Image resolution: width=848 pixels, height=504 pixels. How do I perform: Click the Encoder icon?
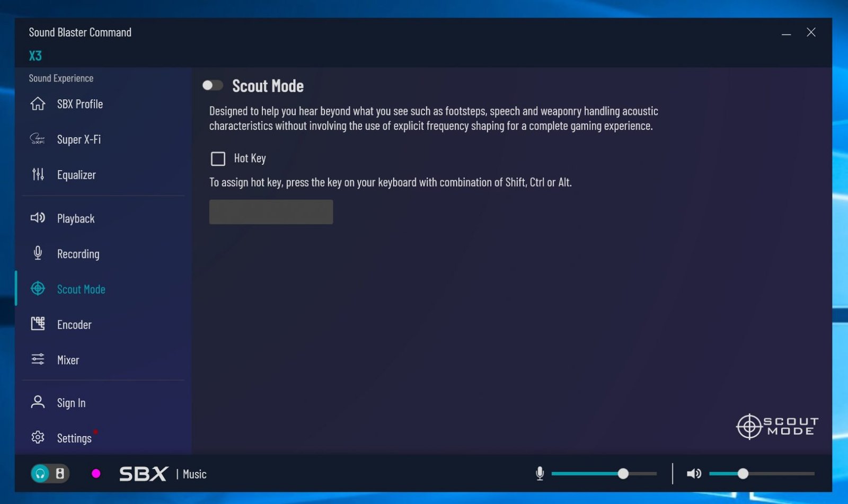point(38,324)
